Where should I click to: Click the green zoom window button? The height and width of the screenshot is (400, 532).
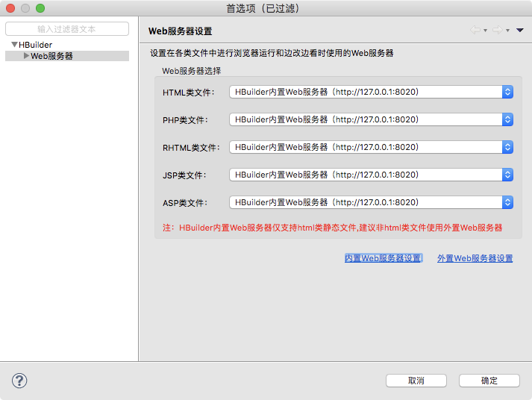coord(40,8)
